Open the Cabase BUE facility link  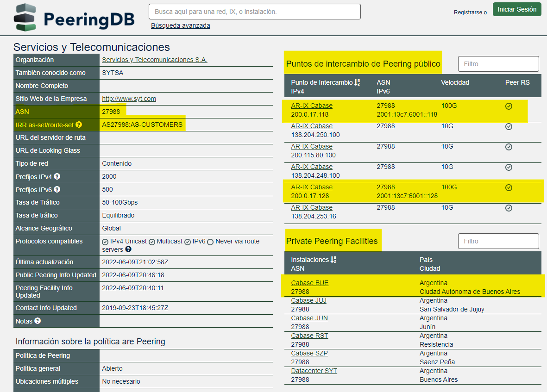click(x=309, y=283)
